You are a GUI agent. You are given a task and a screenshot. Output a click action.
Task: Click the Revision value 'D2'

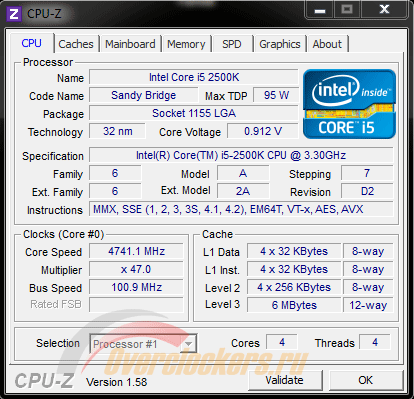click(x=367, y=191)
